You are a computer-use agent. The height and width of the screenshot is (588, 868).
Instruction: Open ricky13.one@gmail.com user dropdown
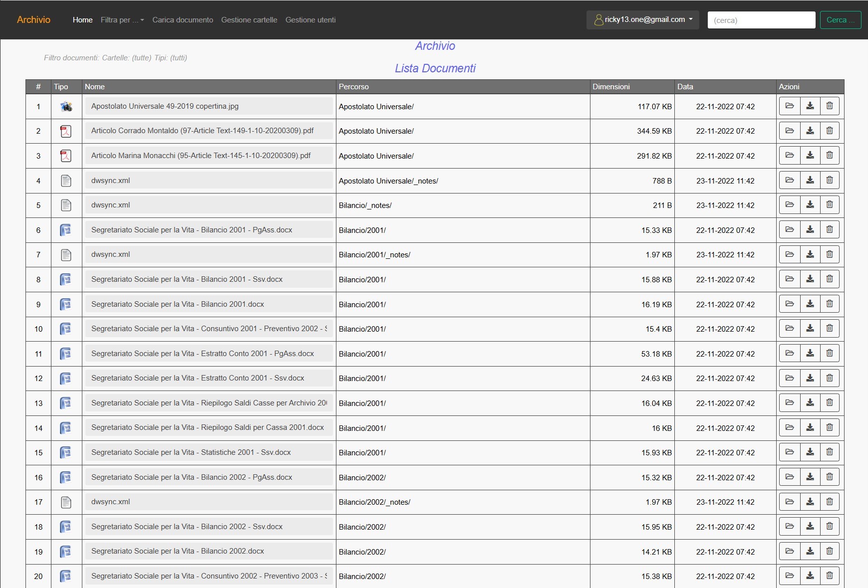(643, 20)
